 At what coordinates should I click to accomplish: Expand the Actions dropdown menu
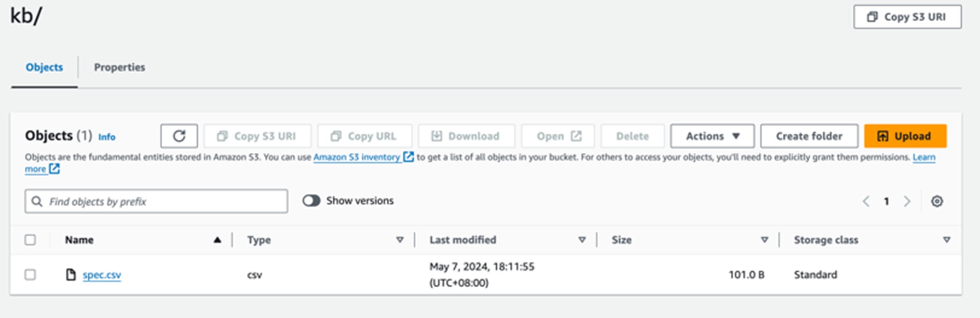(712, 136)
